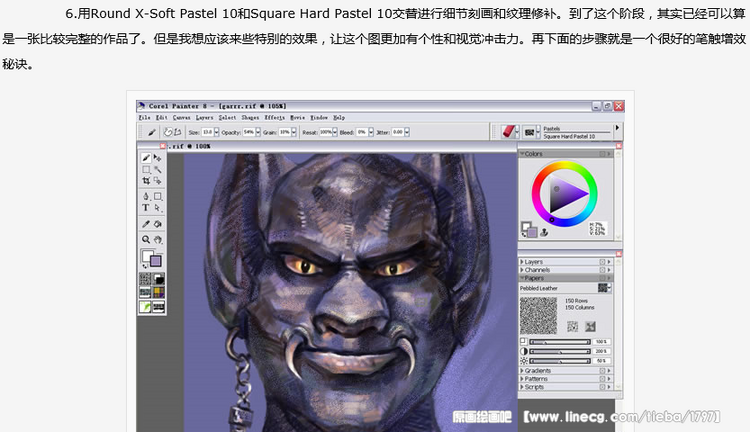Screen dimensions: 750x432
Task: Open the Grain slider dropdown
Action: (294, 132)
